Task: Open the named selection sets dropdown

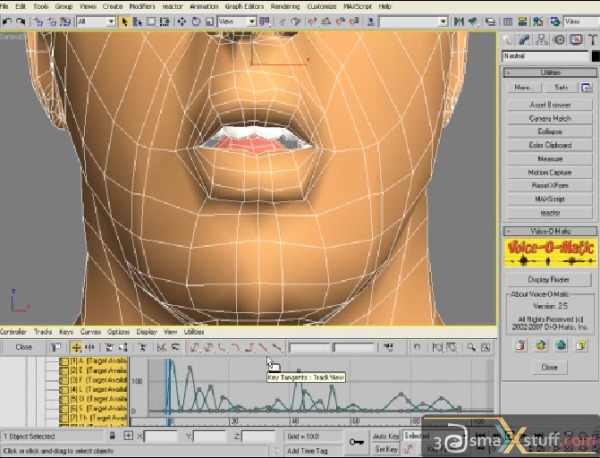Action: [x=413, y=21]
